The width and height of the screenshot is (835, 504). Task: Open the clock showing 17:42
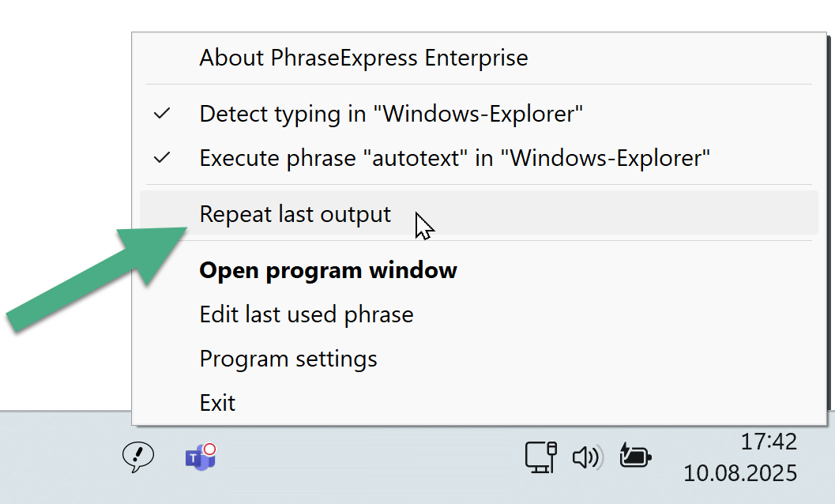pos(769,442)
